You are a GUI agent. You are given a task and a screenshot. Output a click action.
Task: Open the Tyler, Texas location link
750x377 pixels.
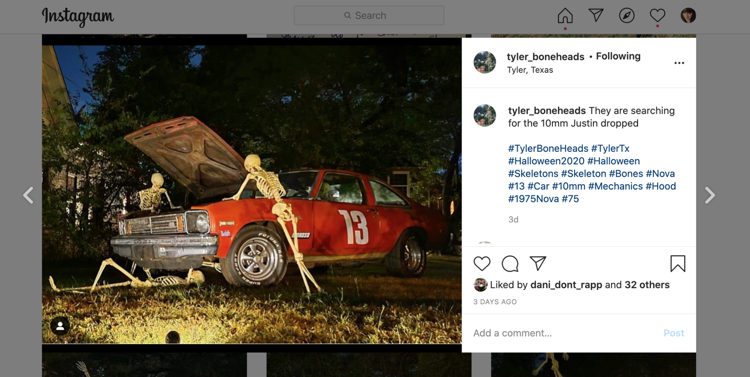pyautogui.click(x=530, y=70)
